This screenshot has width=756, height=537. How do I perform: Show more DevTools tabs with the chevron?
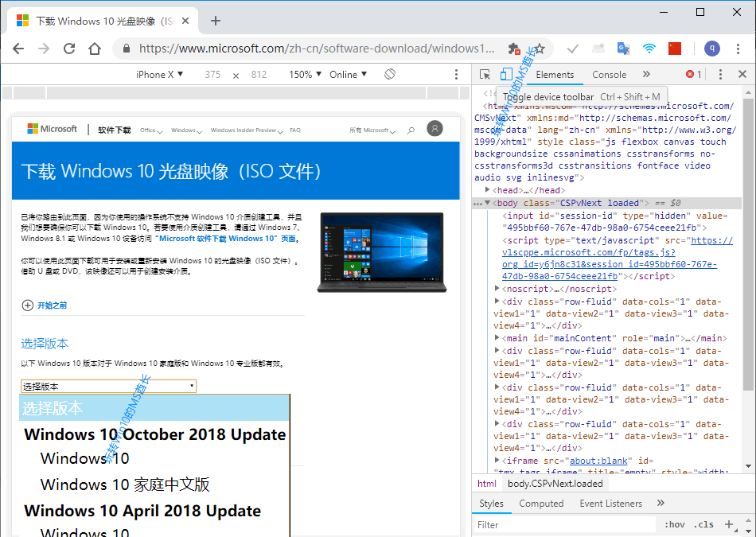646,74
